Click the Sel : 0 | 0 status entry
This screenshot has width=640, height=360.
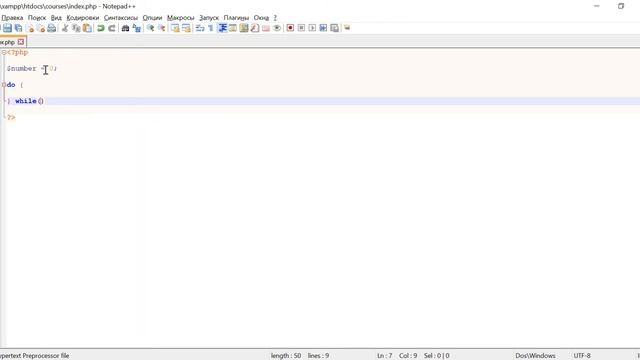436,356
